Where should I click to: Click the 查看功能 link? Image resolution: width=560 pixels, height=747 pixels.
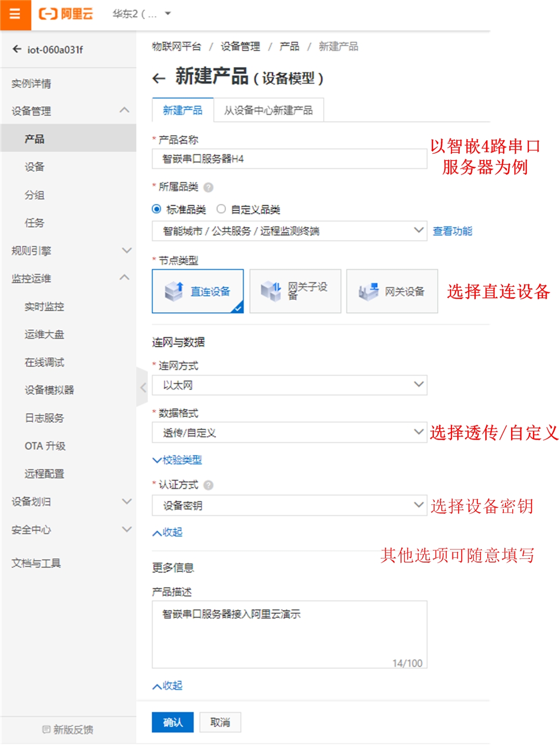pos(452,231)
